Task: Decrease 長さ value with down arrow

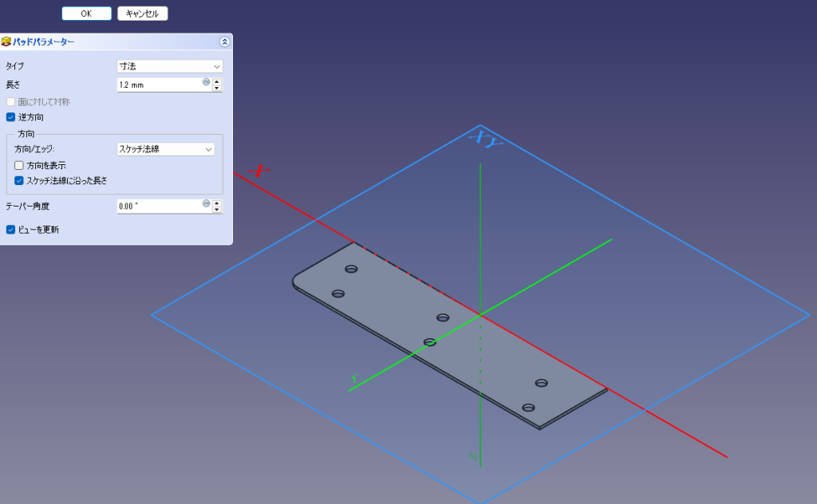Action: (217, 88)
